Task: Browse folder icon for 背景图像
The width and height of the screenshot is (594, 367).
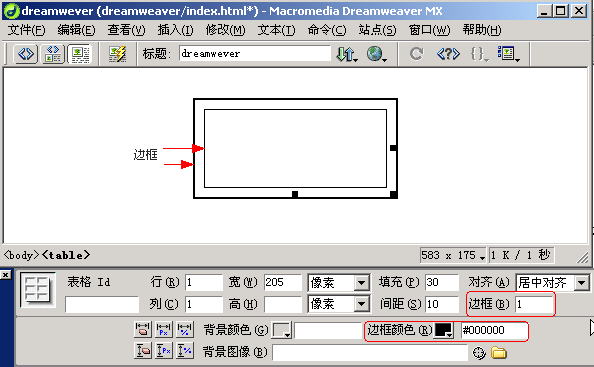Action: pos(499,353)
